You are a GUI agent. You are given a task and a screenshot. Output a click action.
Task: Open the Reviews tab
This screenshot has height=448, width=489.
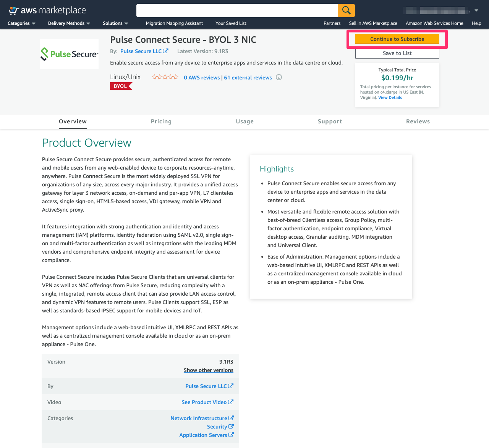(x=418, y=121)
